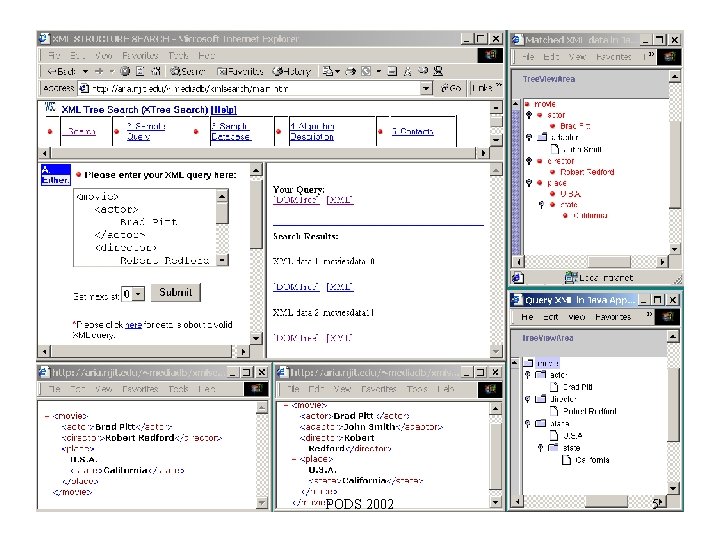Open Favorites menu in main Explorer window

click(x=140, y=56)
